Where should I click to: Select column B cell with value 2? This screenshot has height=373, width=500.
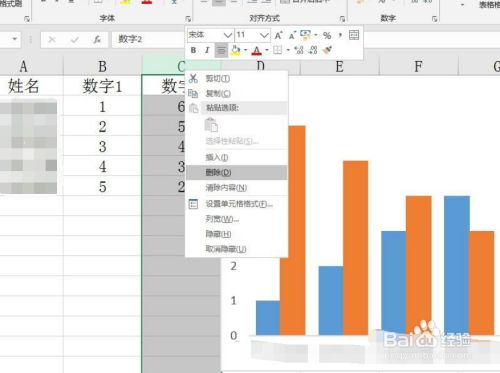[102, 126]
